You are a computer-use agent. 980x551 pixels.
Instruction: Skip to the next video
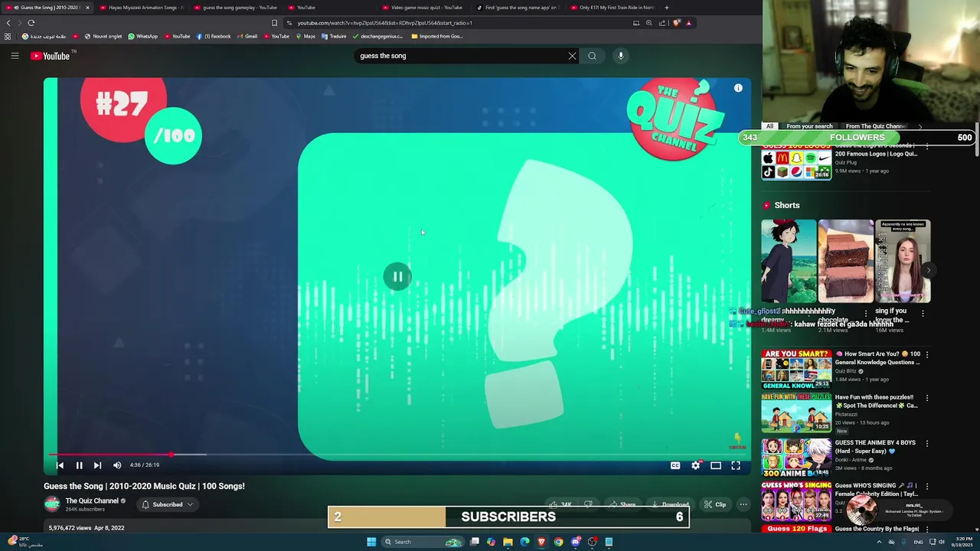tap(97, 465)
